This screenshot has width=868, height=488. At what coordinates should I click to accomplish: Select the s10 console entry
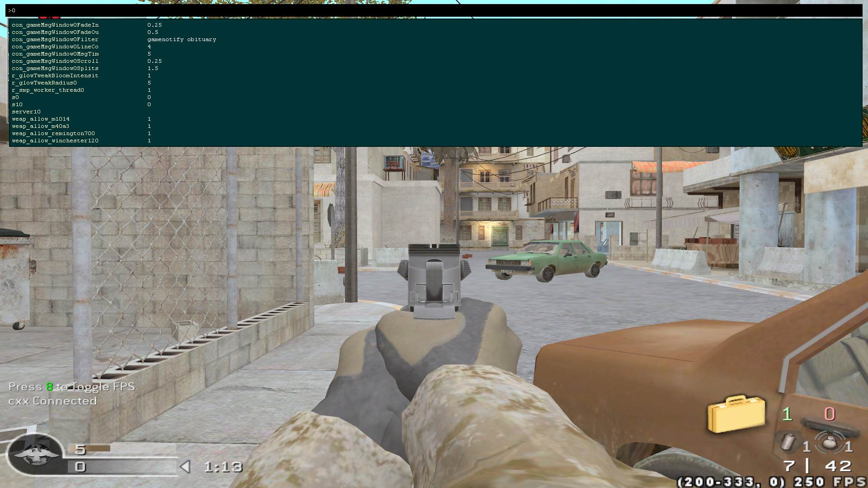pos(81,104)
